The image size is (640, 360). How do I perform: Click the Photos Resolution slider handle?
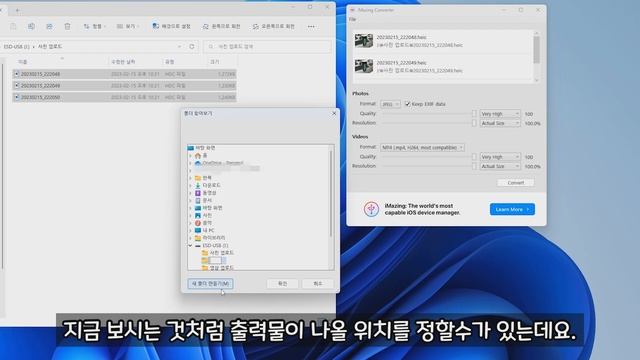point(474,123)
